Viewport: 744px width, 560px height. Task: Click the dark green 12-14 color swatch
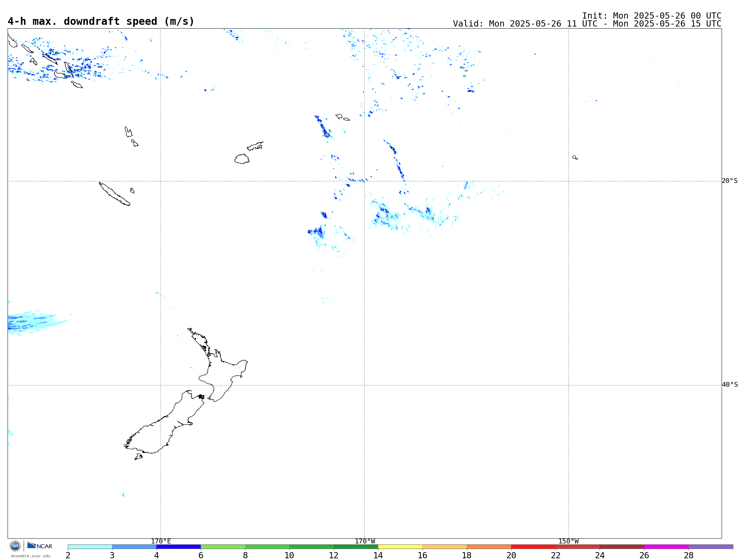pos(356,547)
